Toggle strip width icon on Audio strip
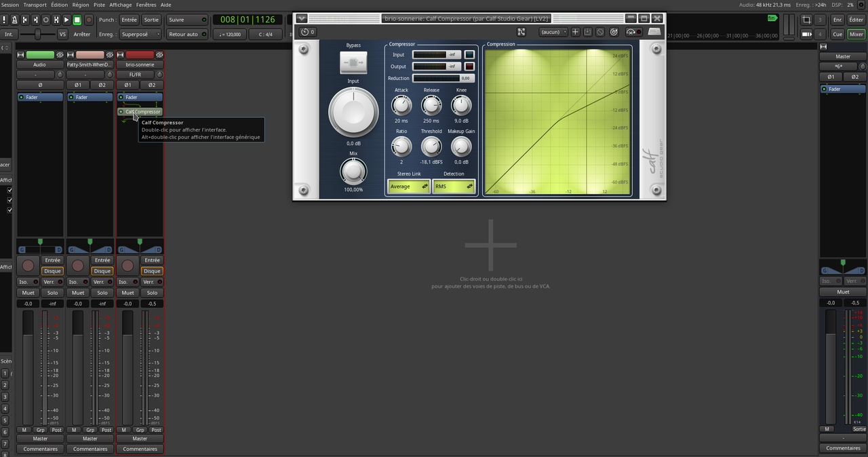Screen dimensions: 868x457 click(20, 54)
